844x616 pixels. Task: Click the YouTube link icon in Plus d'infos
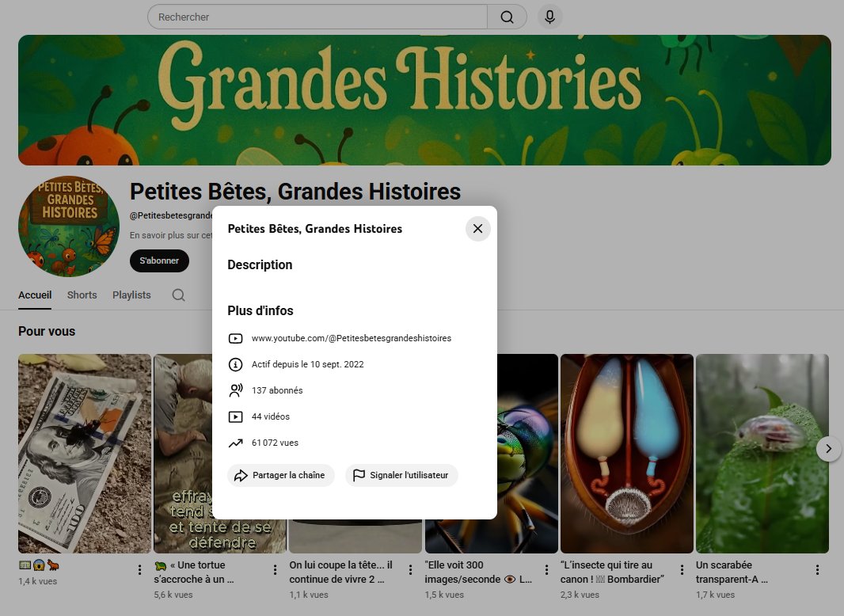point(235,339)
